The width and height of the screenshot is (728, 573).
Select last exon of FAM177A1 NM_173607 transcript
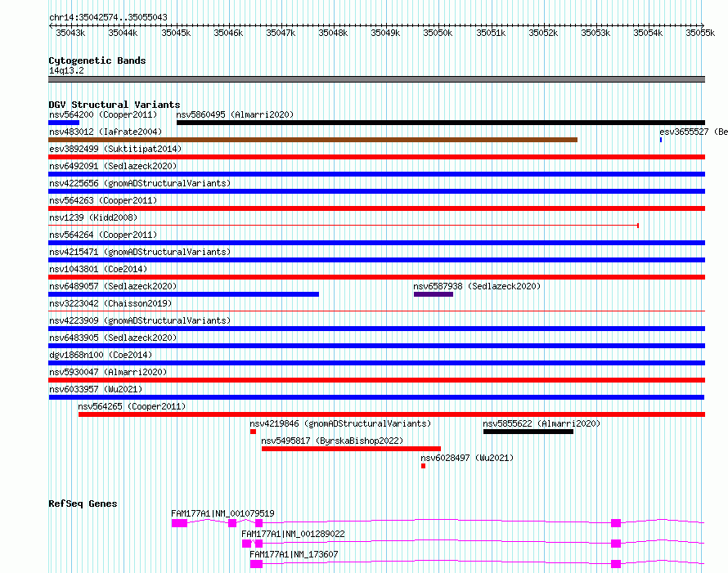(x=616, y=564)
